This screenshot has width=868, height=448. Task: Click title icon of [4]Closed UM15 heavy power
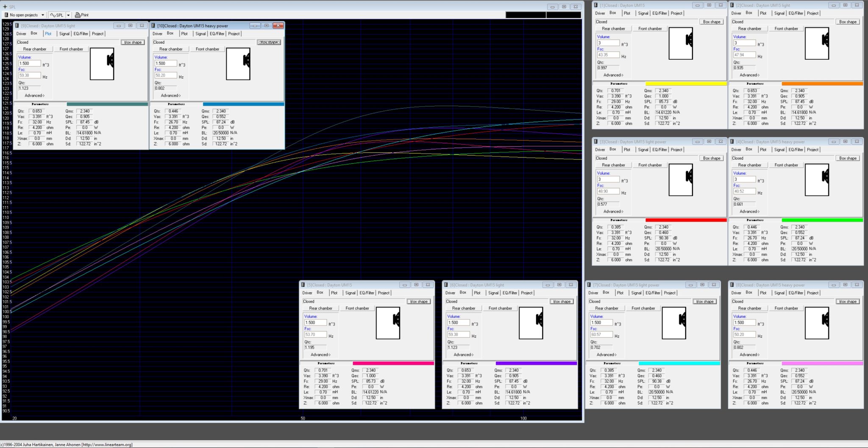(732, 142)
